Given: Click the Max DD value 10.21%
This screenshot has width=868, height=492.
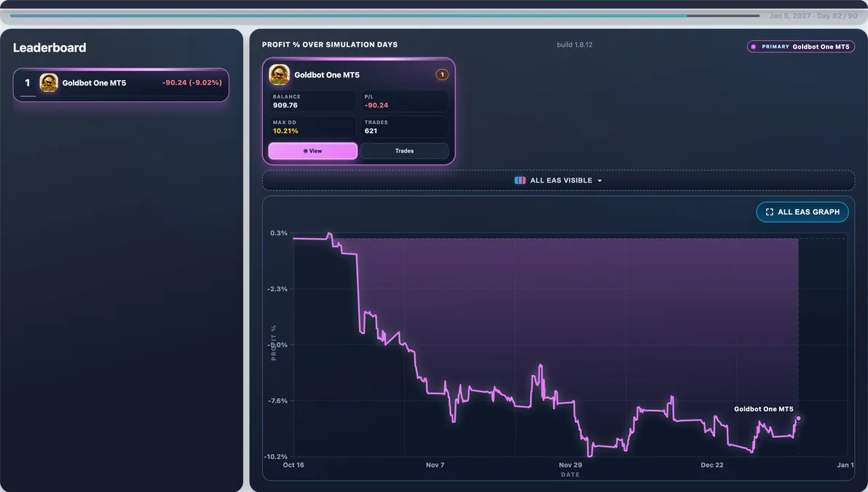Looking at the screenshot, I should 285,131.
